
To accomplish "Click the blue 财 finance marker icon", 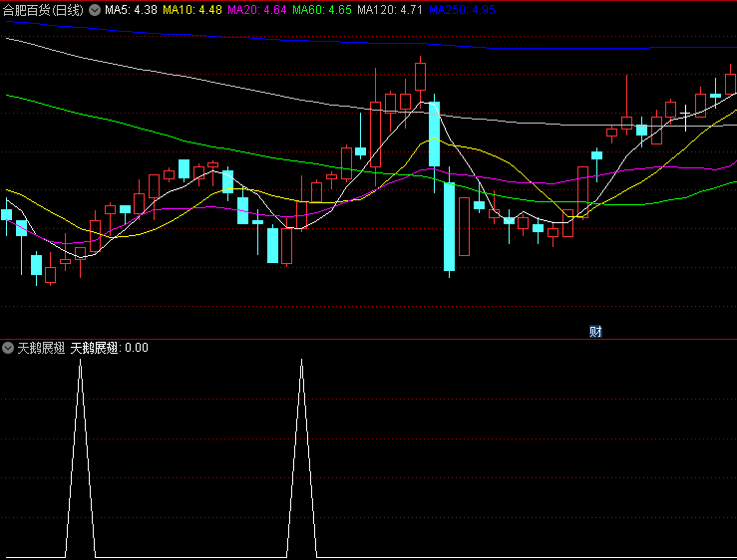I will pyautogui.click(x=595, y=331).
